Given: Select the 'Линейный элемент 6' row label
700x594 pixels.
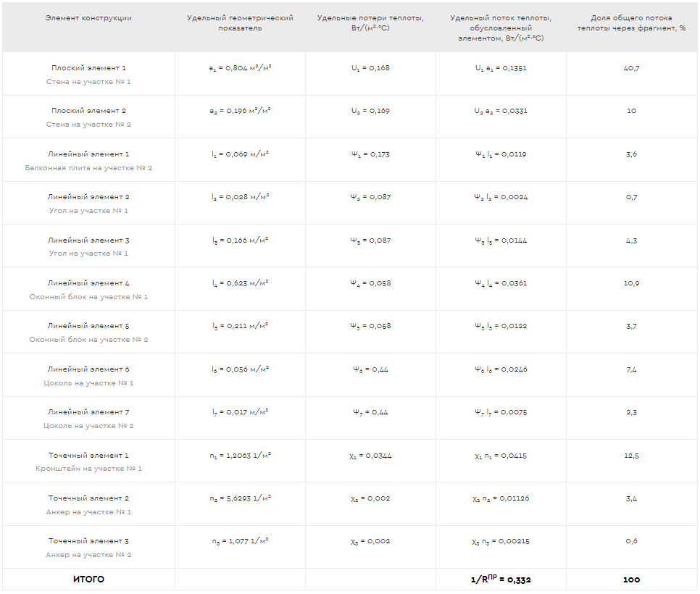Looking at the screenshot, I should point(88,369).
